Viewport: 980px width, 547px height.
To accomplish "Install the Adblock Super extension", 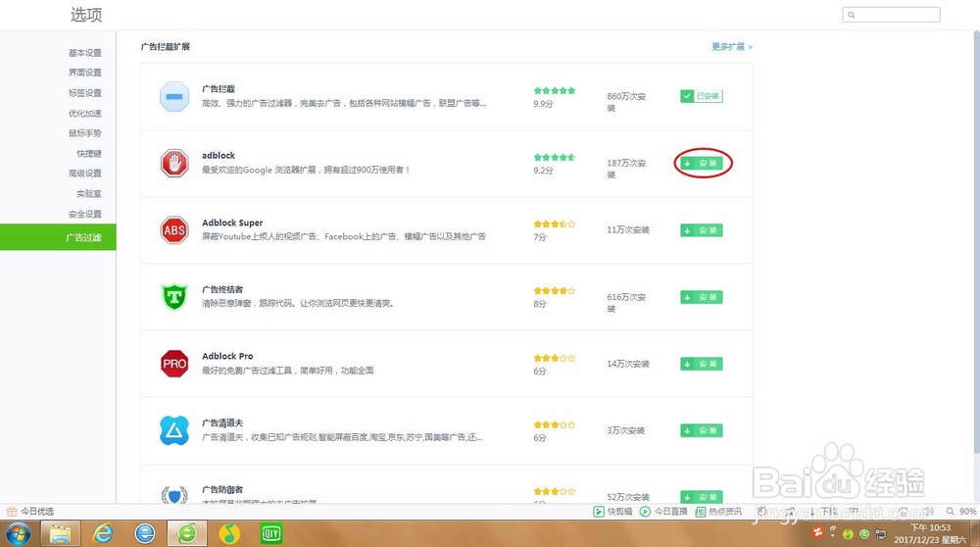I will click(x=702, y=230).
